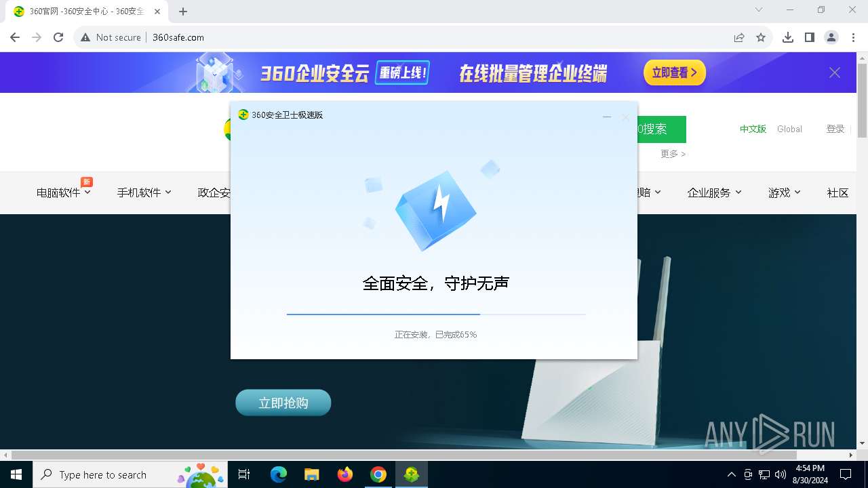Open network icon in system tray

(764, 474)
